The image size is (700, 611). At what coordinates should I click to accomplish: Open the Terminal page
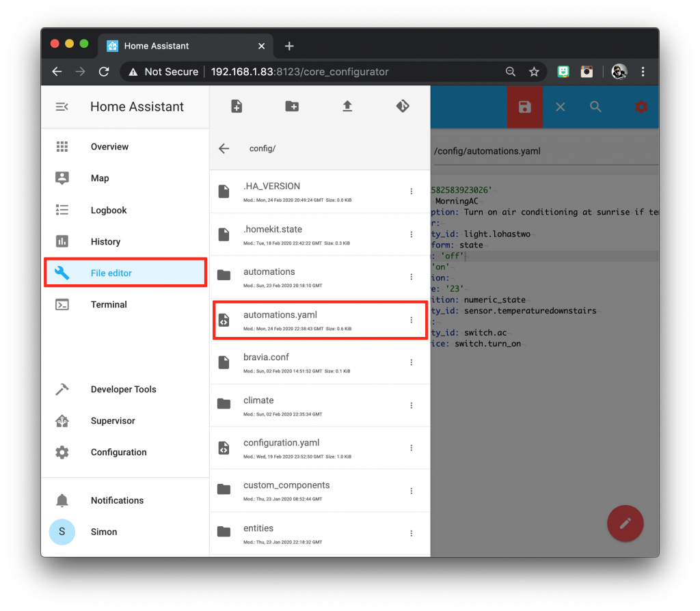click(x=125, y=304)
